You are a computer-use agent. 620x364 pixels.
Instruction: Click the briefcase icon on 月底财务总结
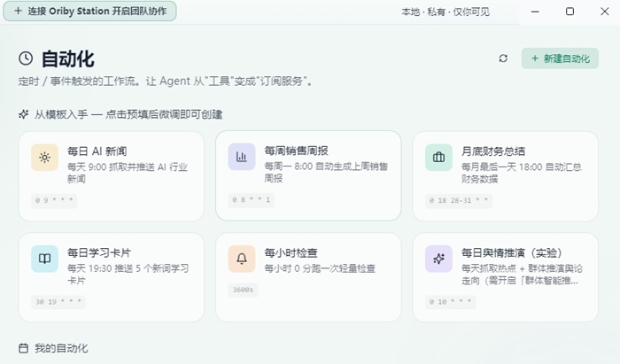[x=439, y=158]
